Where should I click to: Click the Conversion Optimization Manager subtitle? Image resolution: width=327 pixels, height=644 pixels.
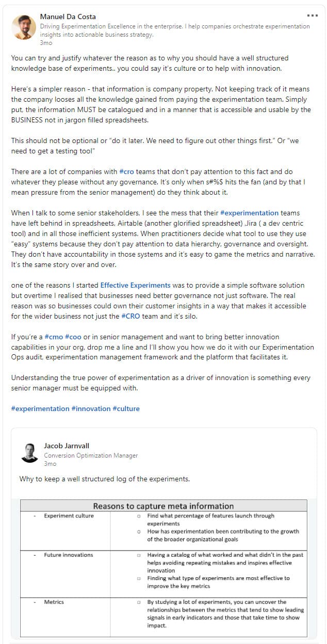91,455
